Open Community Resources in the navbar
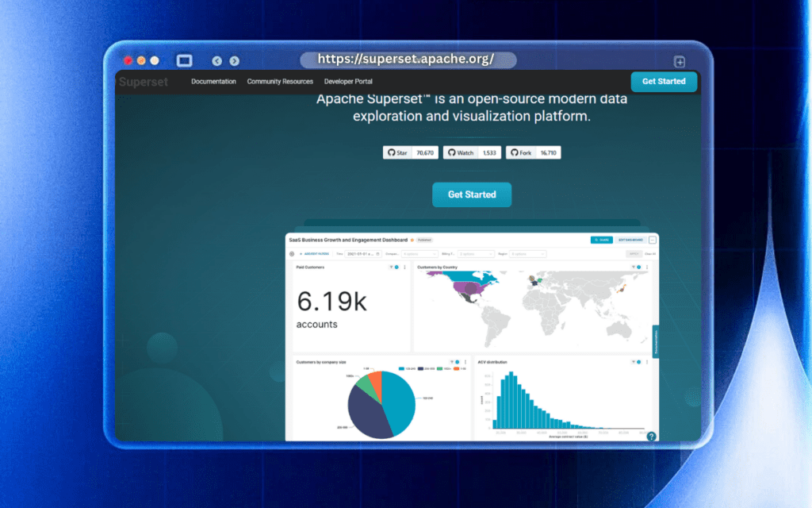 [280, 82]
